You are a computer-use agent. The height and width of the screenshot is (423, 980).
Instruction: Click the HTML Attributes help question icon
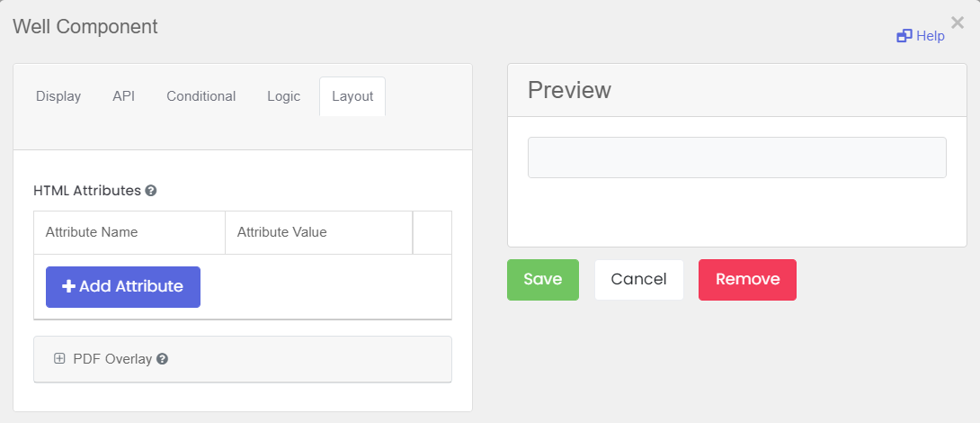click(x=151, y=191)
